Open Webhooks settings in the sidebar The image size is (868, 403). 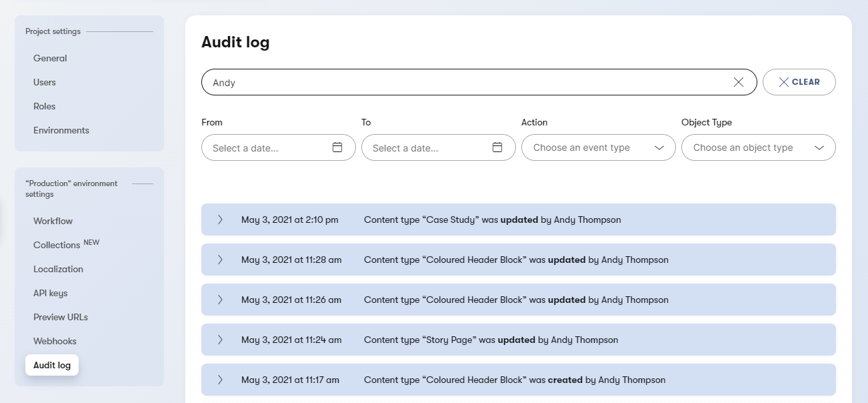coord(55,341)
